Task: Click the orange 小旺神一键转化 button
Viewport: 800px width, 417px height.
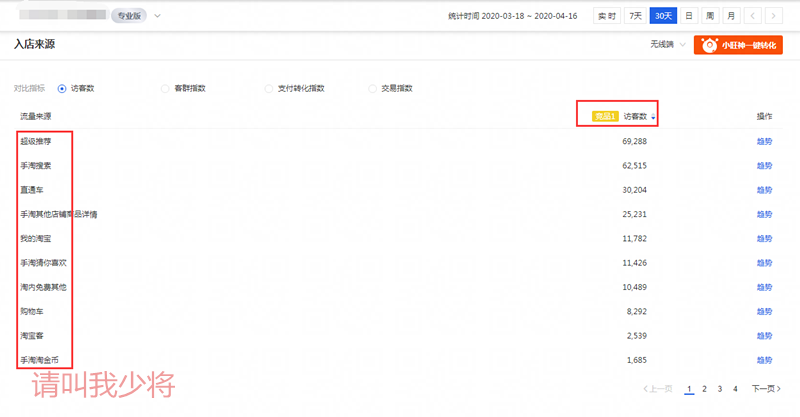Action: (x=738, y=45)
